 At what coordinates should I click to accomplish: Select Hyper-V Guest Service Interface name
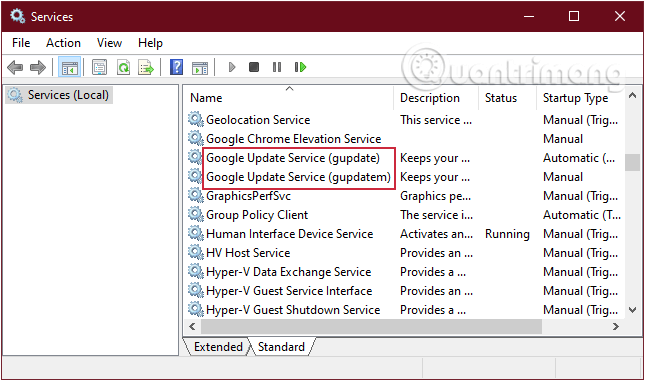click(289, 291)
